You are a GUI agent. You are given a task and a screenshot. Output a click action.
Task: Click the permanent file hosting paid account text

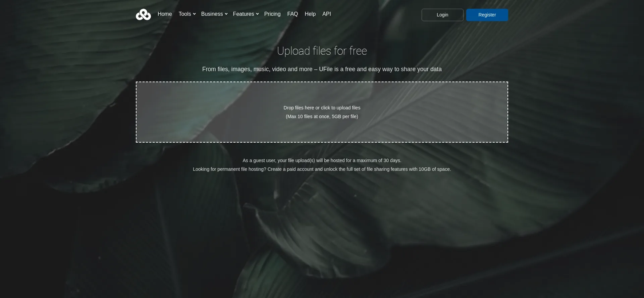coord(322,169)
